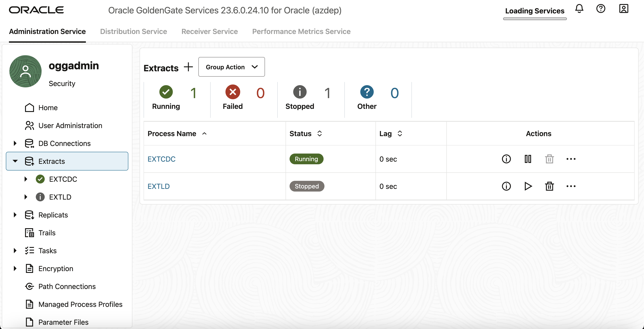Open the EXTCDC process link
Image resolution: width=644 pixels, height=329 pixels.
(x=161, y=159)
